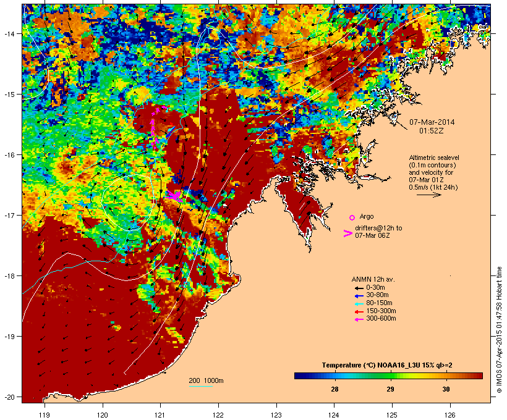Click the cyan 80-150m legend arrow
This screenshot has height=420, width=507.
(359, 304)
